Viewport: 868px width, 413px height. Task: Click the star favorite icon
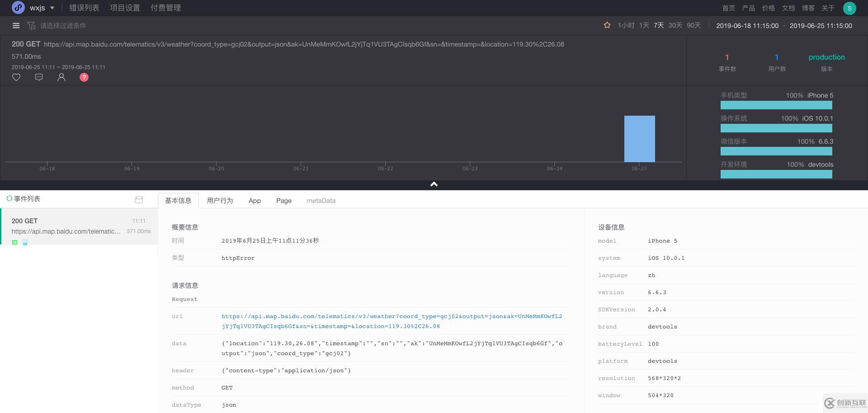(607, 25)
